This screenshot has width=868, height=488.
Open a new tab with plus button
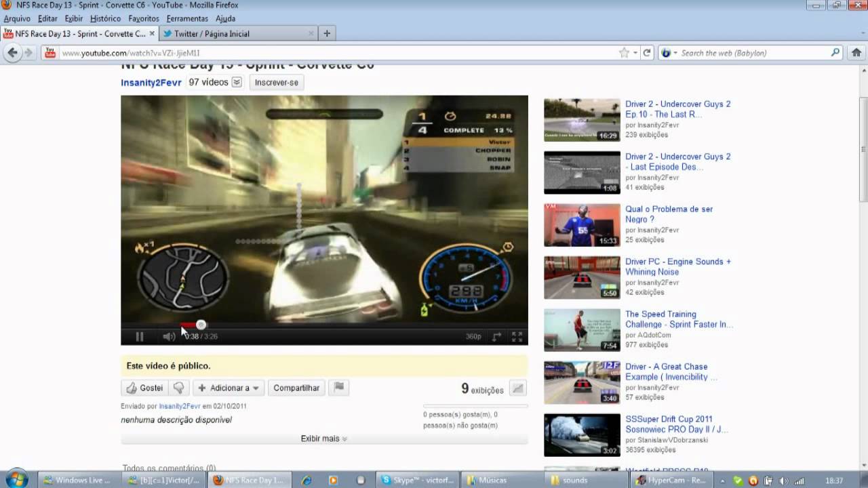[327, 33]
